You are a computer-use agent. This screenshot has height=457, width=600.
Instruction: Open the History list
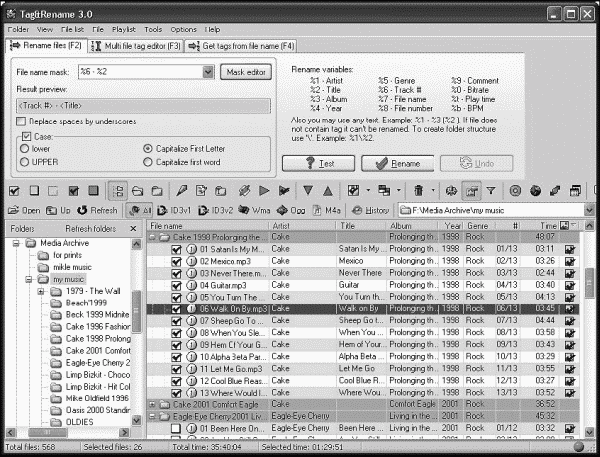pyautogui.click(x=370, y=211)
